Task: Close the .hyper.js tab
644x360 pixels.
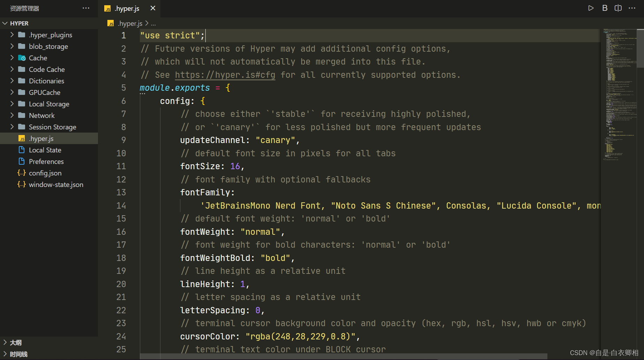Action: tap(153, 8)
